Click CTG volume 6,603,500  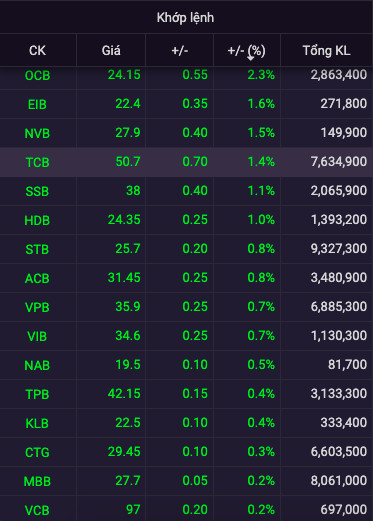[x=339, y=452]
